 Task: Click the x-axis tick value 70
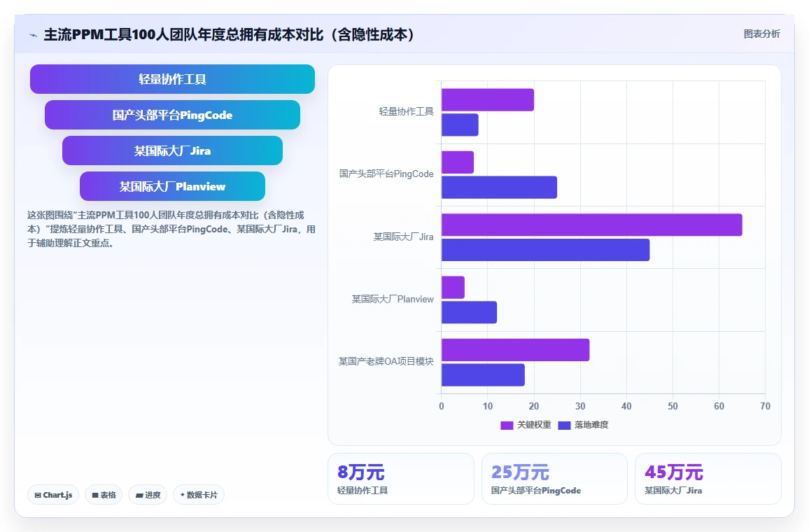(765, 407)
